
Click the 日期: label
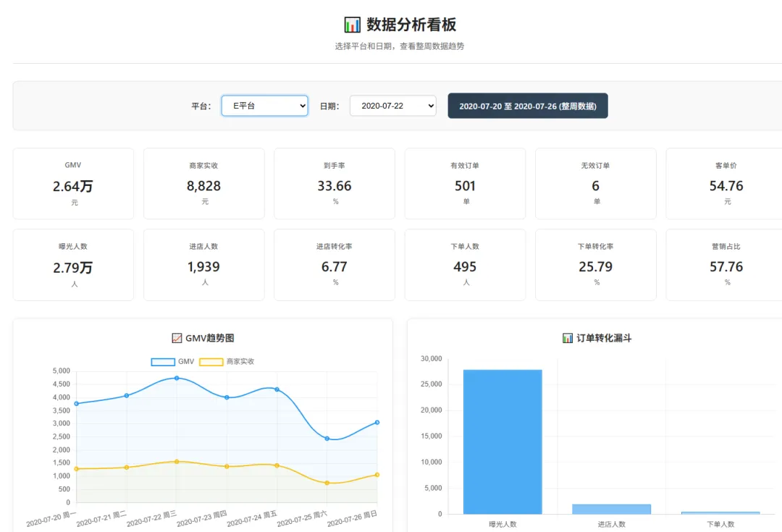pos(329,106)
